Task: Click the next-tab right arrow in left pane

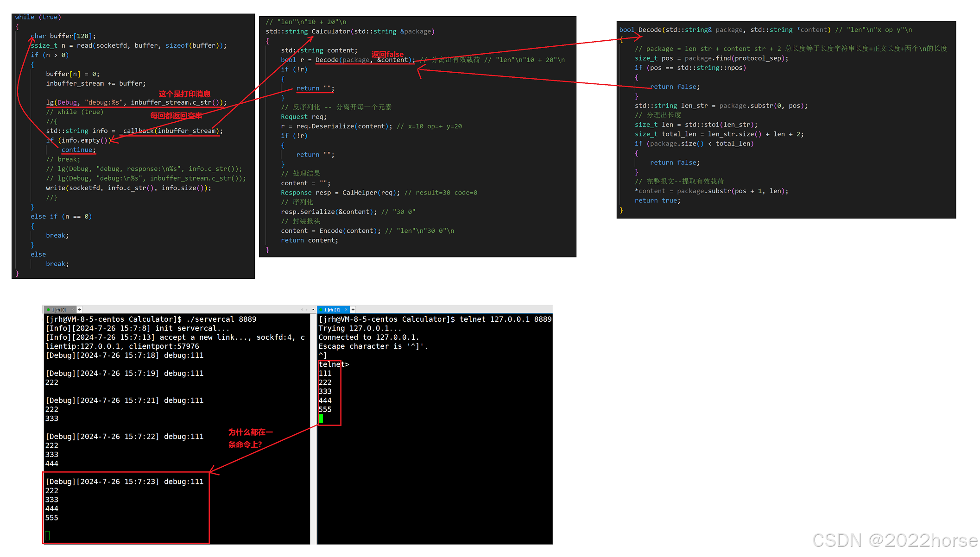Action: (306, 310)
